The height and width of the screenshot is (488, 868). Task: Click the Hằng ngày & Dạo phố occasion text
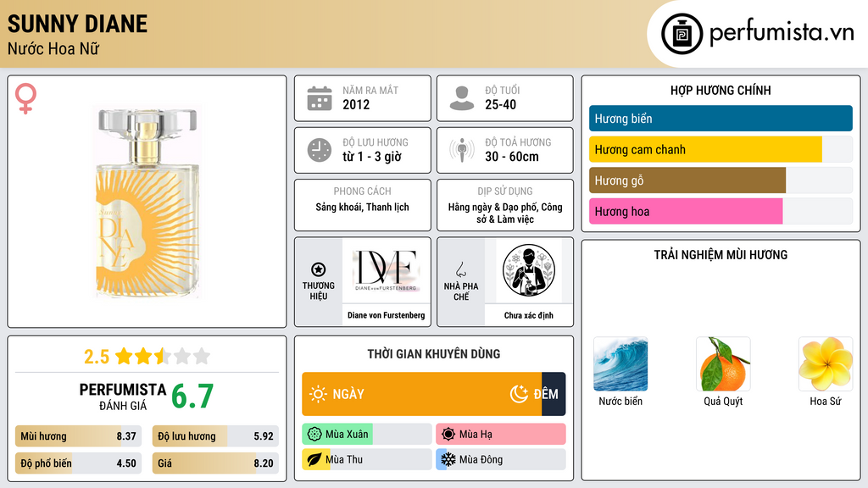click(x=505, y=213)
